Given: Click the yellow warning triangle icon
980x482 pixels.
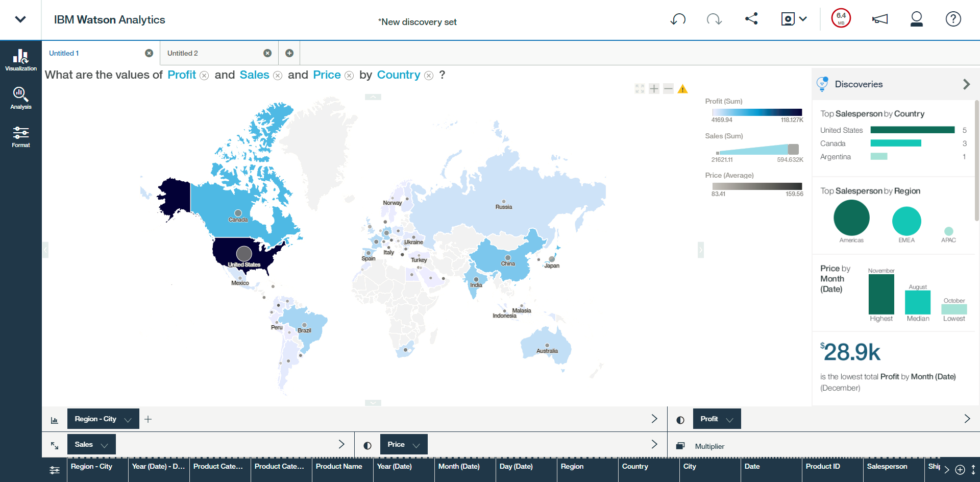Looking at the screenshot, I should pyautogui.click(x=682, y=89).
